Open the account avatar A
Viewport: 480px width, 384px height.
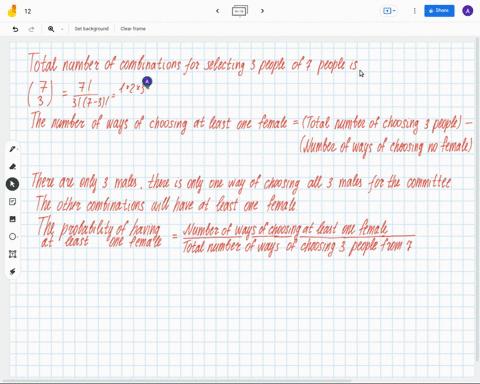[x=467, y=11]
